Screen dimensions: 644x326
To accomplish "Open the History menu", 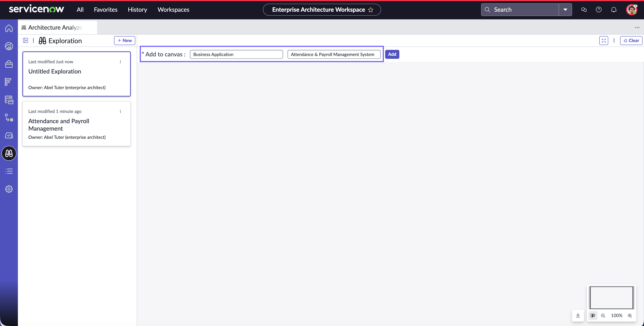I will click(137, 10).
